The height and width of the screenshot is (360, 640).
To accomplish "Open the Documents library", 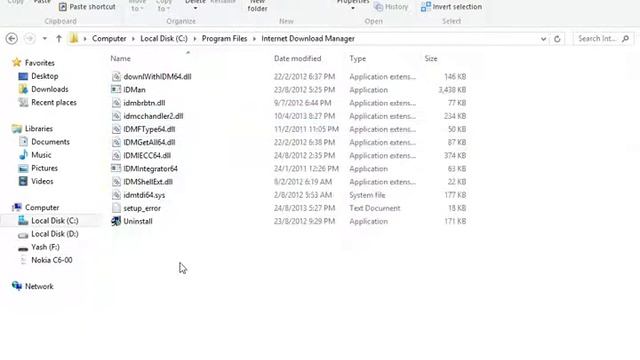I will click(50, 142).
